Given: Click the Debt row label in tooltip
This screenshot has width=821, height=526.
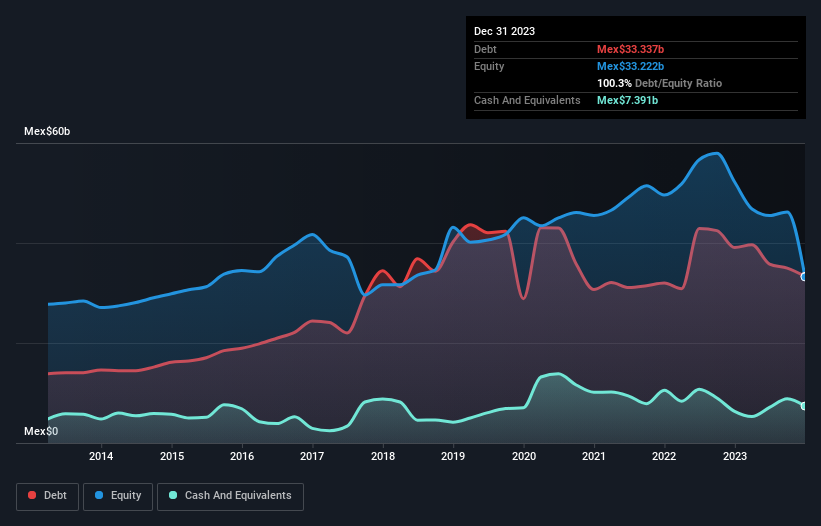Looking at the screenshot, I should coord(485,49).
